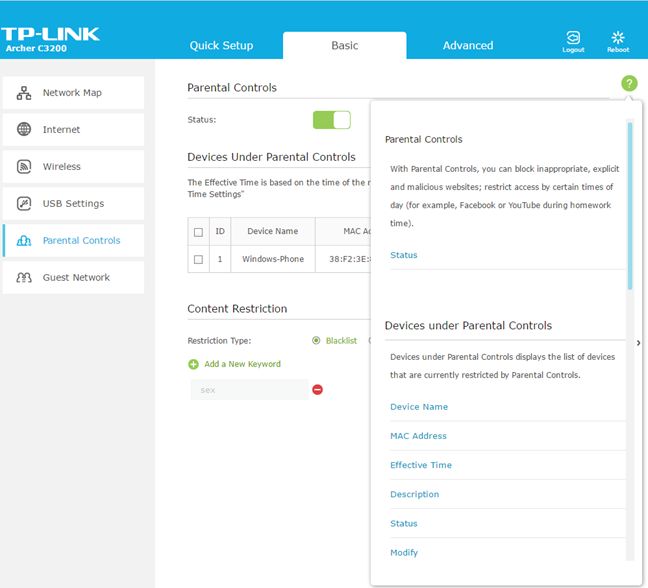Click the small arrow on page's right edge
Screen dimensions: 648x588
coord(639,343)
